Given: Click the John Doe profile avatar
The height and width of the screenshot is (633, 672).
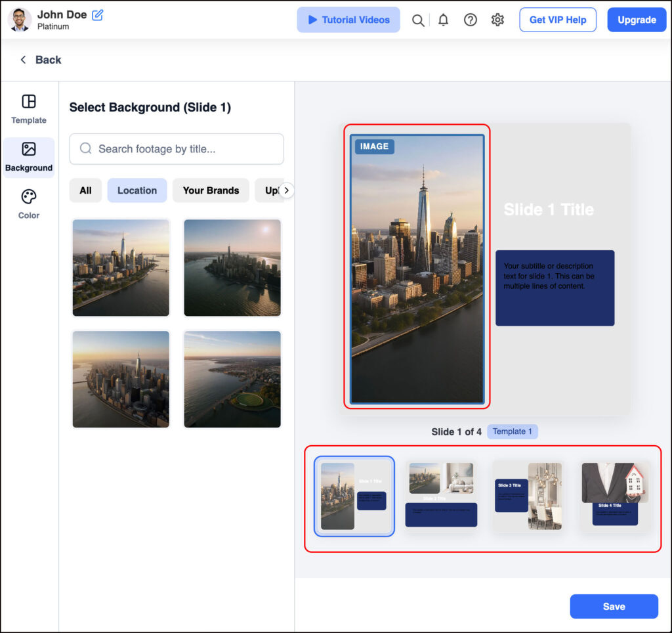Looking at the screenshot, I should pos(20,20).
